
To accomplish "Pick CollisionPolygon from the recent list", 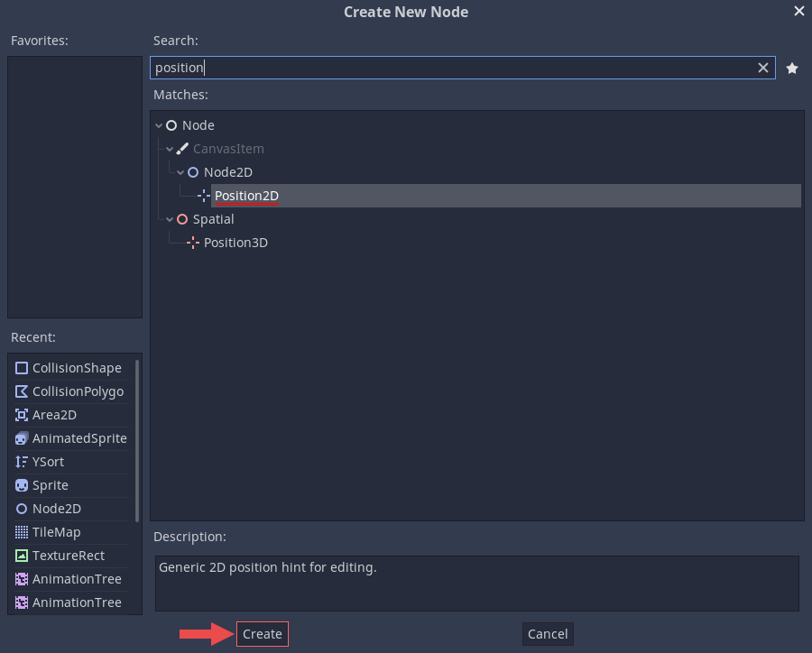I will coord(71,391).
